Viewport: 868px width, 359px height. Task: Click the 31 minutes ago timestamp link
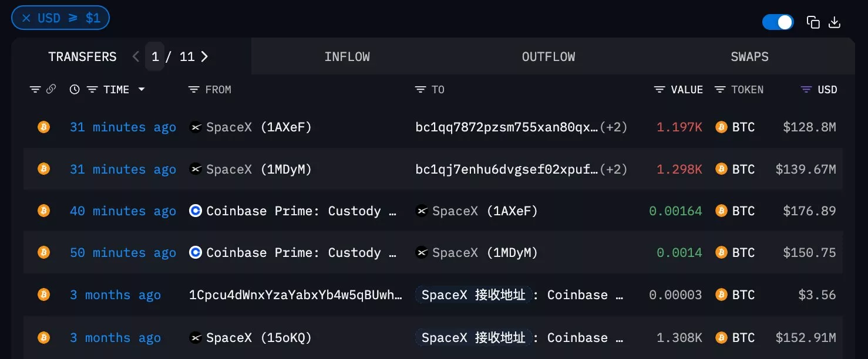click(123, 127)
